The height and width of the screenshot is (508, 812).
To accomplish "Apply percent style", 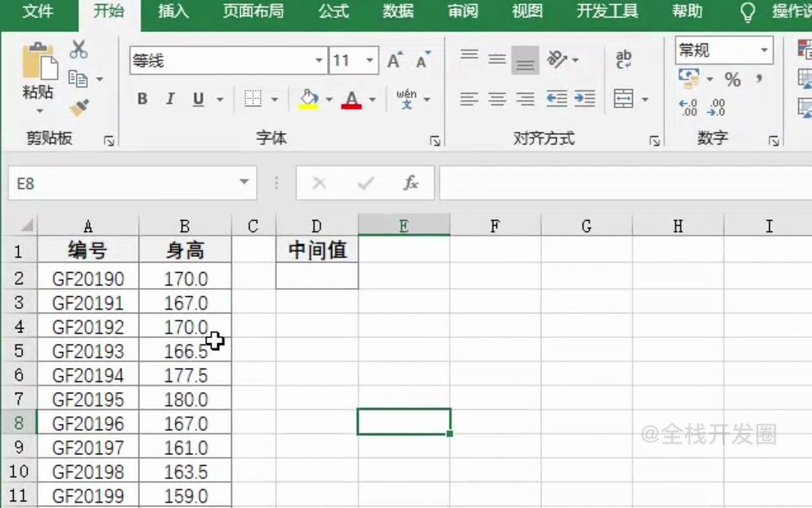I will pyautogui.click(x=732, y=80).
